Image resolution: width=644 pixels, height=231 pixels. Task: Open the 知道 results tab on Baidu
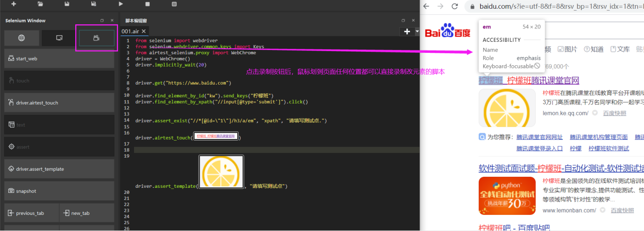tap(594, 49)
